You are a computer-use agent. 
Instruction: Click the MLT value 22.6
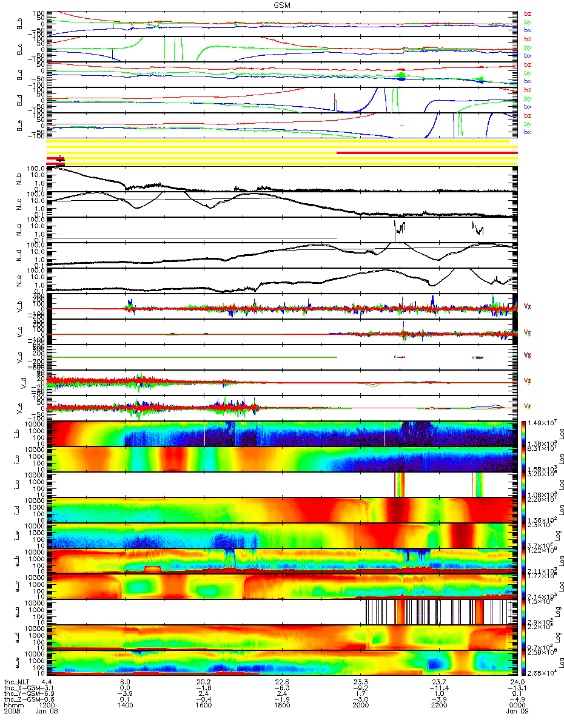point(281,681)
